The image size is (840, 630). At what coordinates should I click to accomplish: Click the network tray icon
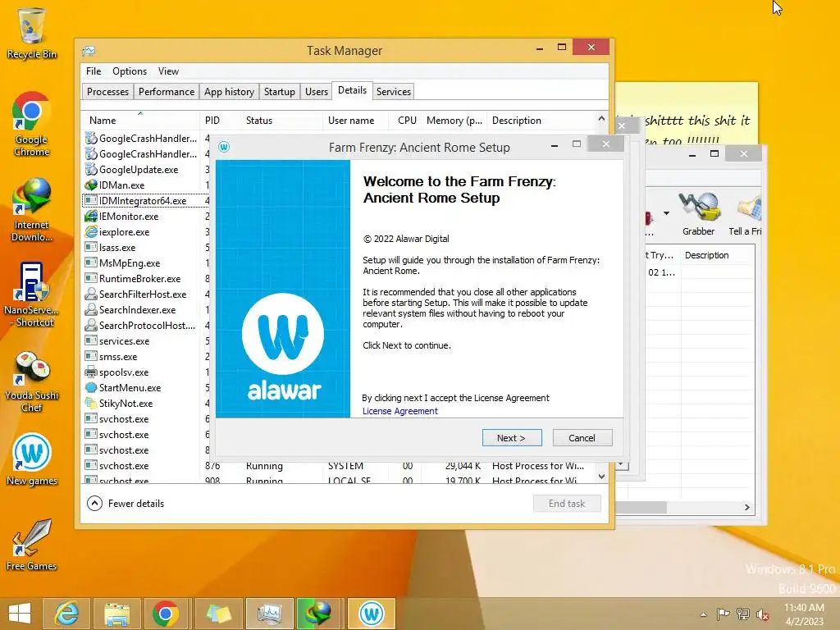(743, 614)
